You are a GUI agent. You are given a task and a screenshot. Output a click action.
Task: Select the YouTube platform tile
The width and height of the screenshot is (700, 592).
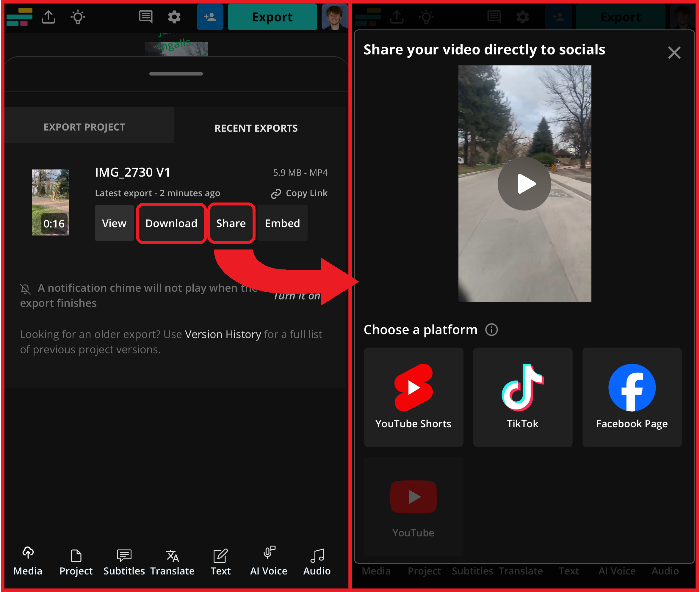413,506
